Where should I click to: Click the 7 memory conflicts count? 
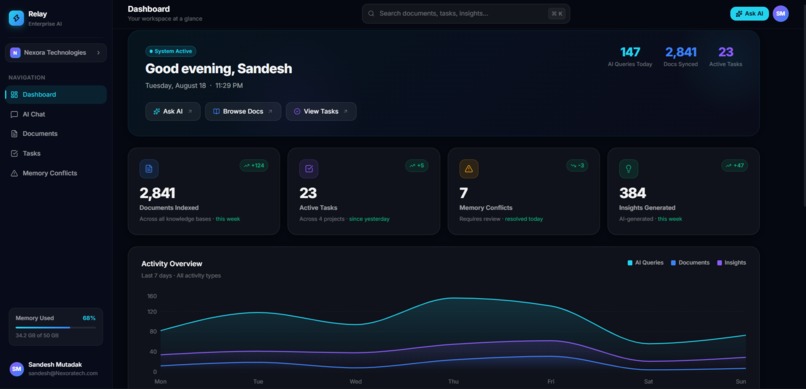click(463, 193)
